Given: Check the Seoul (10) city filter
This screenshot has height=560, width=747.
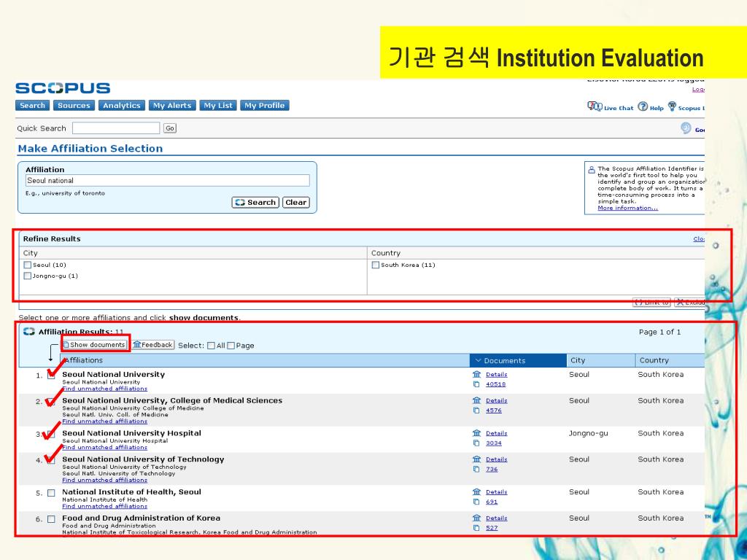Looking at the screenshot, I should tap(28, 265).
